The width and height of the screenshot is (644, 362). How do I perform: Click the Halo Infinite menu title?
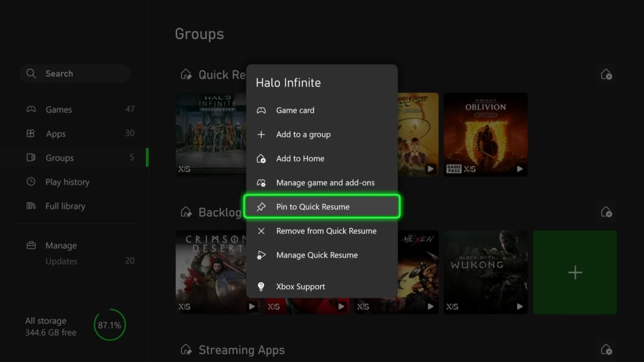pyautogui.click(x=288, y=83)
